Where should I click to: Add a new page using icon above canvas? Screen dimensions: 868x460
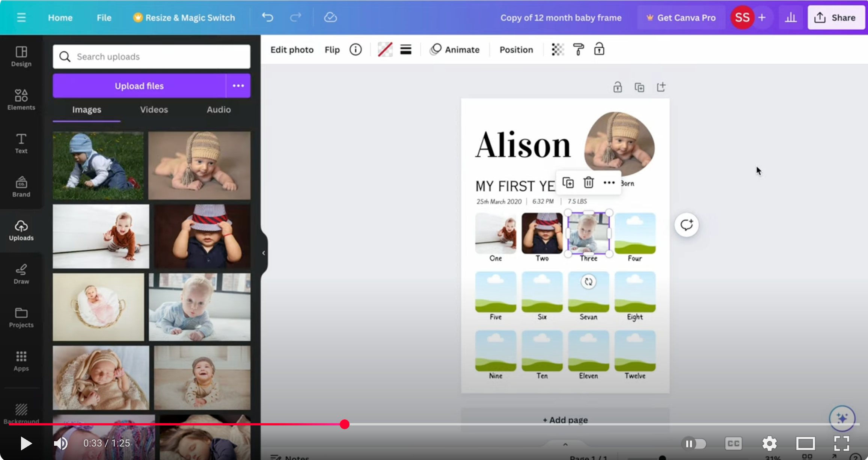pos(661,87)
